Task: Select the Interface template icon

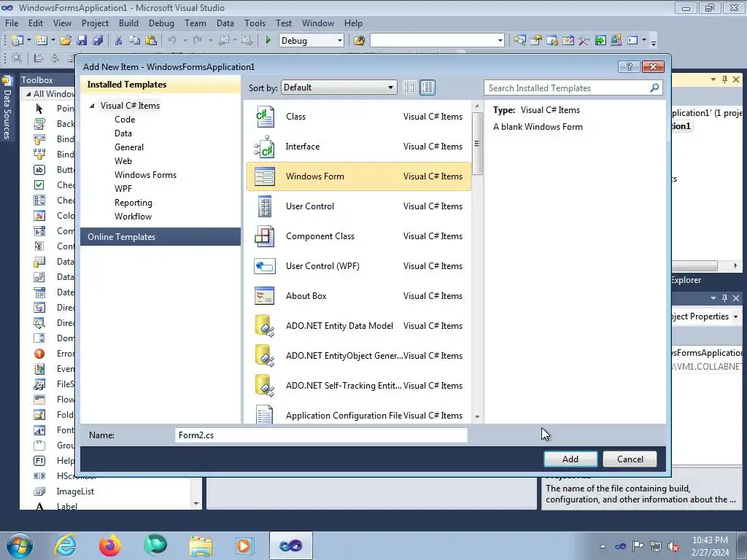Action: [x=264, y=147]
